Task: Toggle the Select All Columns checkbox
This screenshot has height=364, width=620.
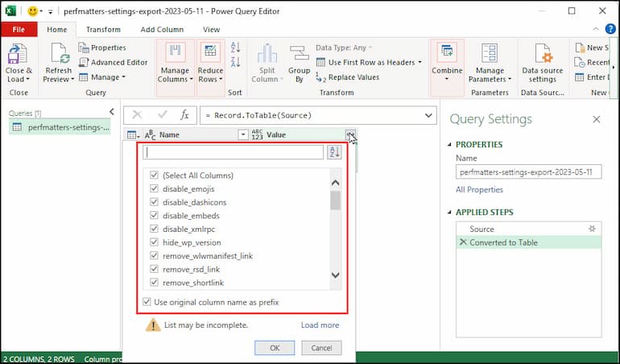Action: 155,176
